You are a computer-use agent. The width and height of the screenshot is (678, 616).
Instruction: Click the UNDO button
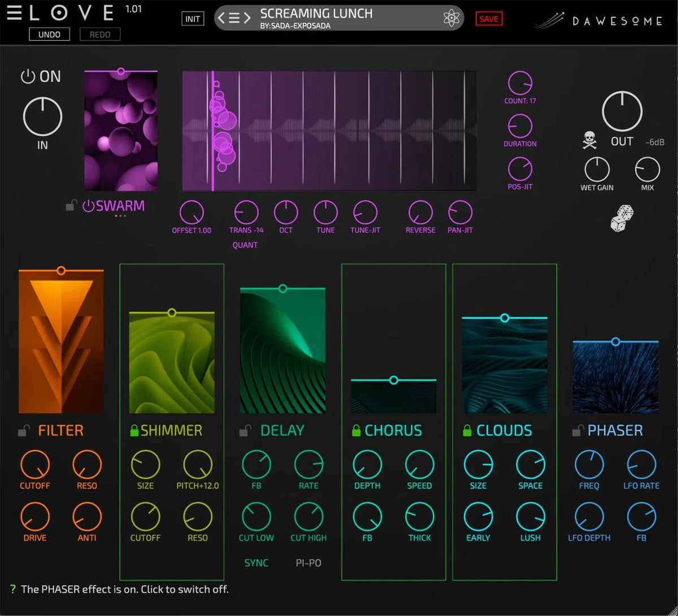pyautogui.click(x=49, y=34)
